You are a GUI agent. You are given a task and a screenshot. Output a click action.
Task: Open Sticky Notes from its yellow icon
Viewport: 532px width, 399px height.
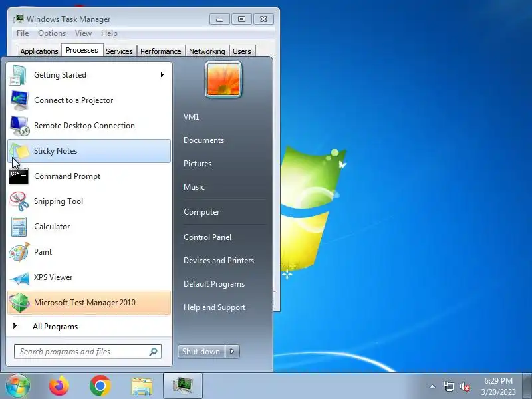(x=19, y=151)
